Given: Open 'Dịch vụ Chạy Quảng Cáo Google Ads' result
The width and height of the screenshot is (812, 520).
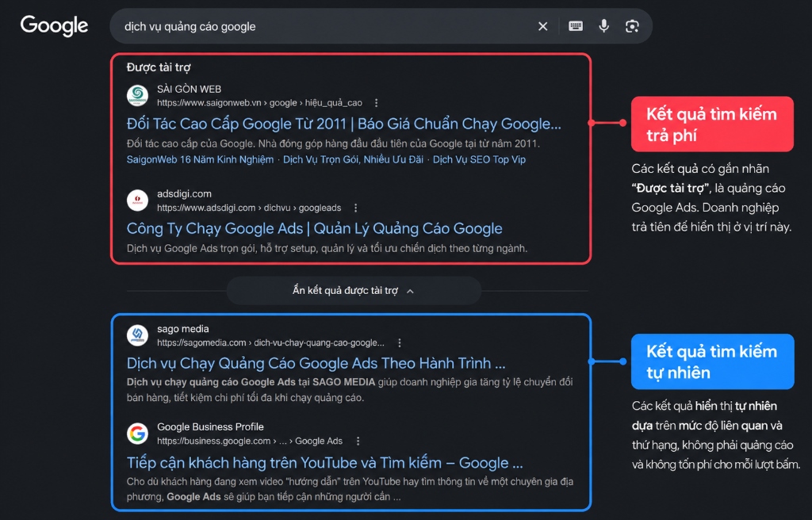Looking at the screenshot, I should (x=316, y=363).
